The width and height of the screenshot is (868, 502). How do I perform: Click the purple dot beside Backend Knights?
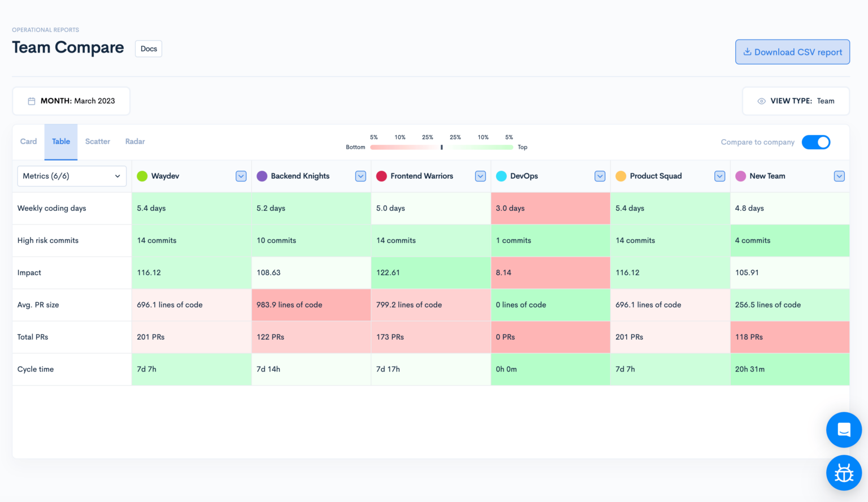[262, 176]
